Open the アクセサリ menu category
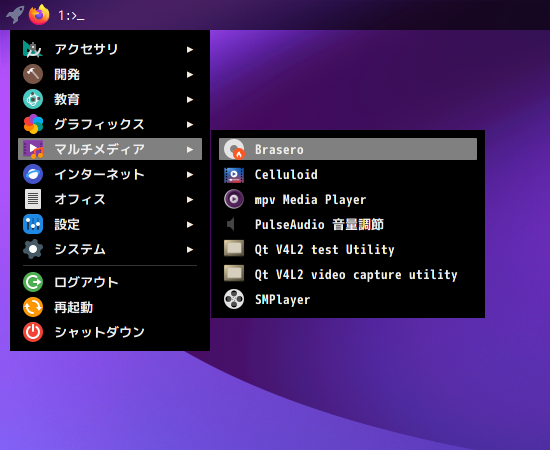The width and height of the screenshot is (550, 450). tap(110, 49)
